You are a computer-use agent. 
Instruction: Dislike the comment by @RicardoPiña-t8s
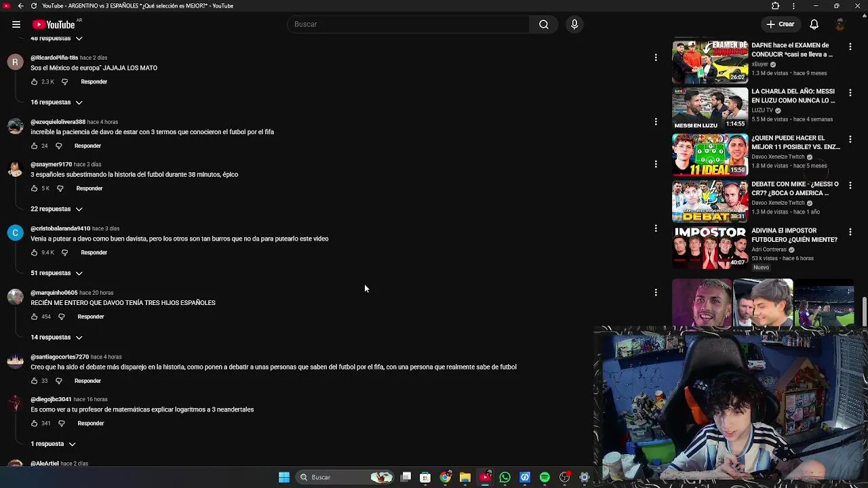[64, 82]
